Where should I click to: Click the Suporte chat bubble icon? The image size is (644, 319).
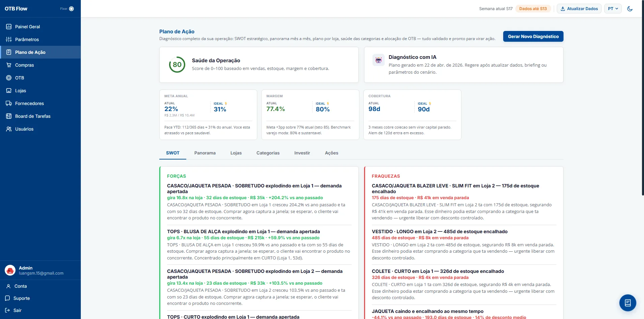coord(7,298)
